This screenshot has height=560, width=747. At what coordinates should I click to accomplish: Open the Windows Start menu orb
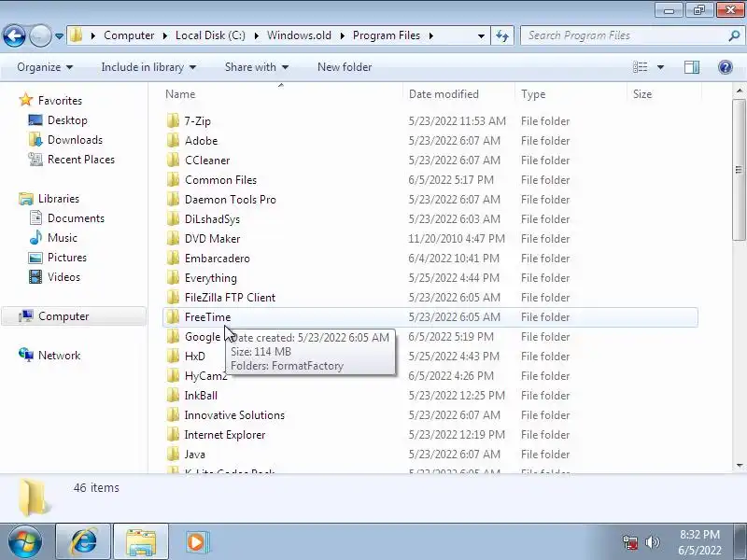tap(24, 542)
